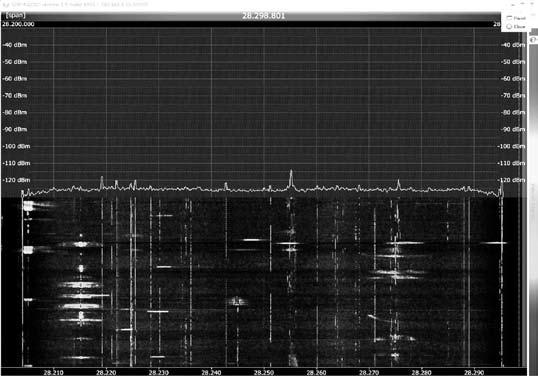
Task: Click the -40 dBm label on the left scale
Action: coord(15,45)
